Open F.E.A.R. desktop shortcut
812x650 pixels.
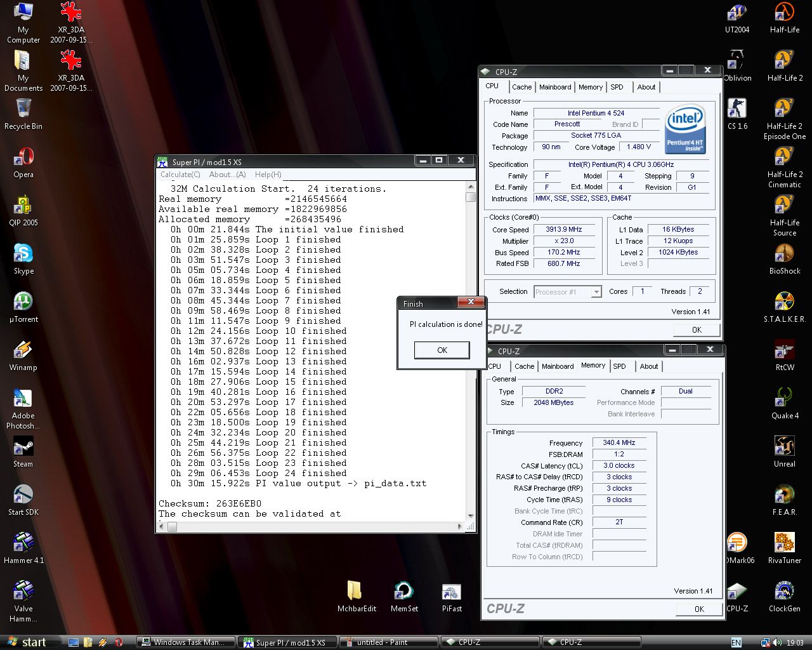(x=785, y=500)
